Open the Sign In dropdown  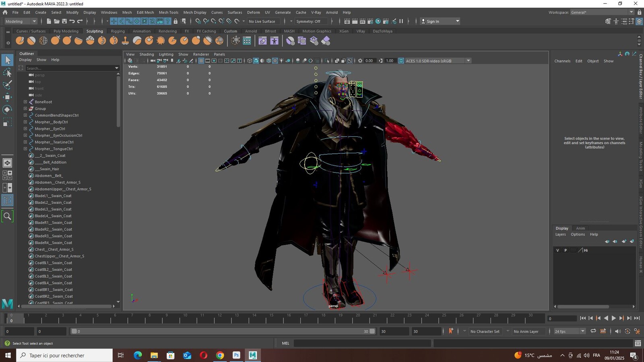pyautogui.click(x=440, y=21)
